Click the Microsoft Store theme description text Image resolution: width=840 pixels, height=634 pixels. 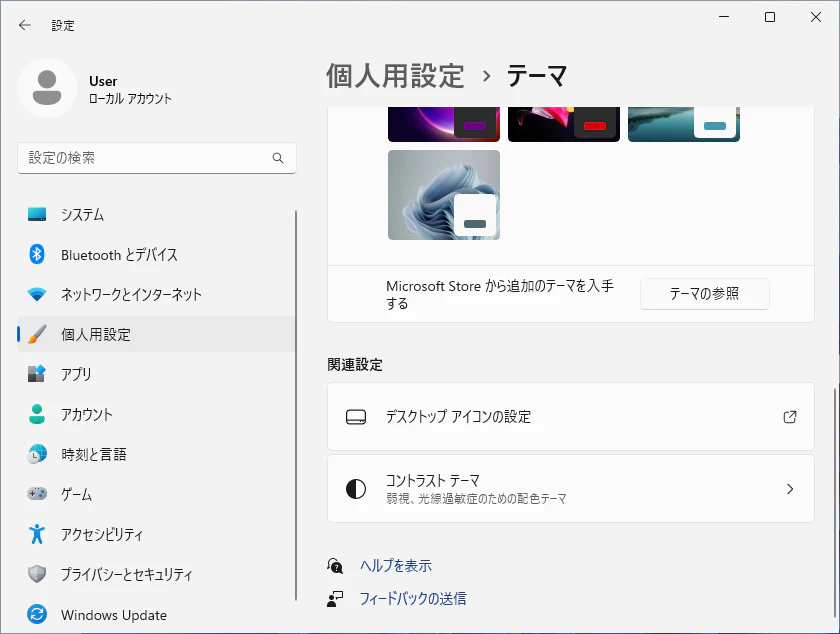tap(500, 295)
